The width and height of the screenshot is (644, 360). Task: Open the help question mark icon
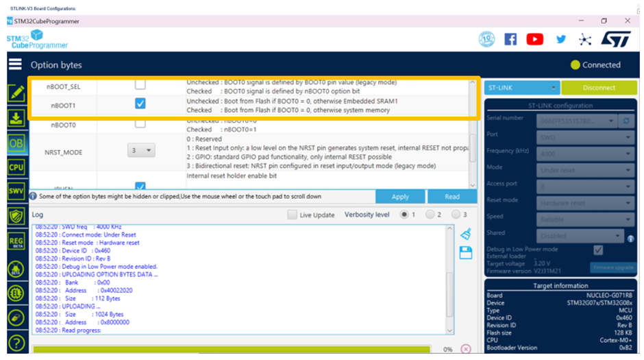point(16,343)
